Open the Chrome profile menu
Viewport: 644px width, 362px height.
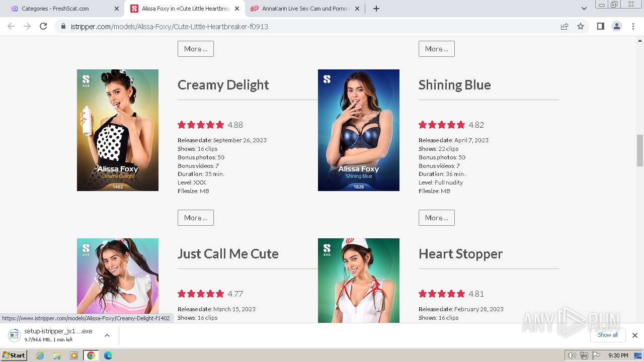[x=617, y=26]
